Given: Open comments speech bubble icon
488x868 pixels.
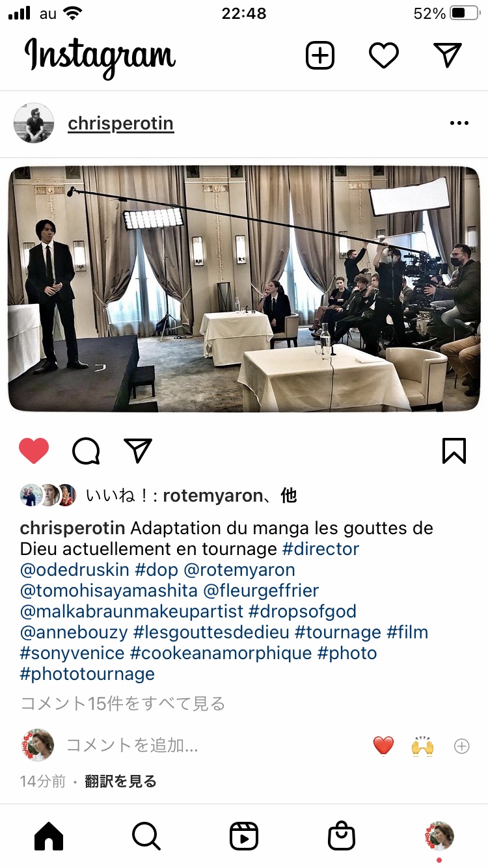Looking at the screenshot, I should pyautogui.click(x=86, y=450).
